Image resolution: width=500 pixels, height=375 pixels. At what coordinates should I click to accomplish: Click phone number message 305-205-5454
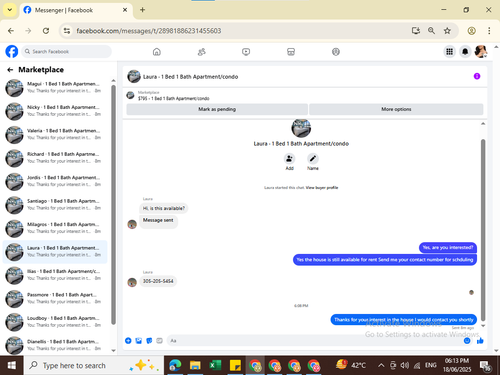pyautogui.click(x=158, y=281)
